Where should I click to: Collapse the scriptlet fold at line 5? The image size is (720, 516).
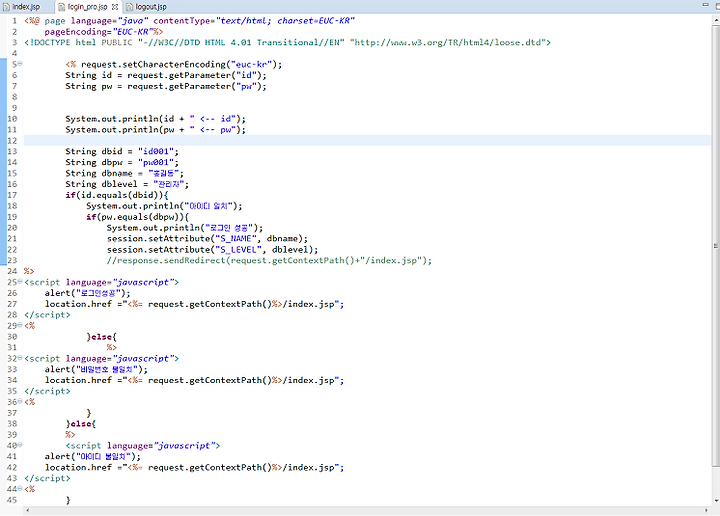pyautogui.click(x=20, y=64)
